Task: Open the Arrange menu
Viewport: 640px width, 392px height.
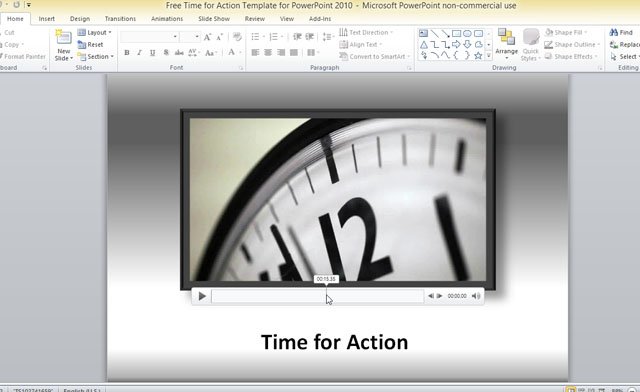Action: point(507,45)
